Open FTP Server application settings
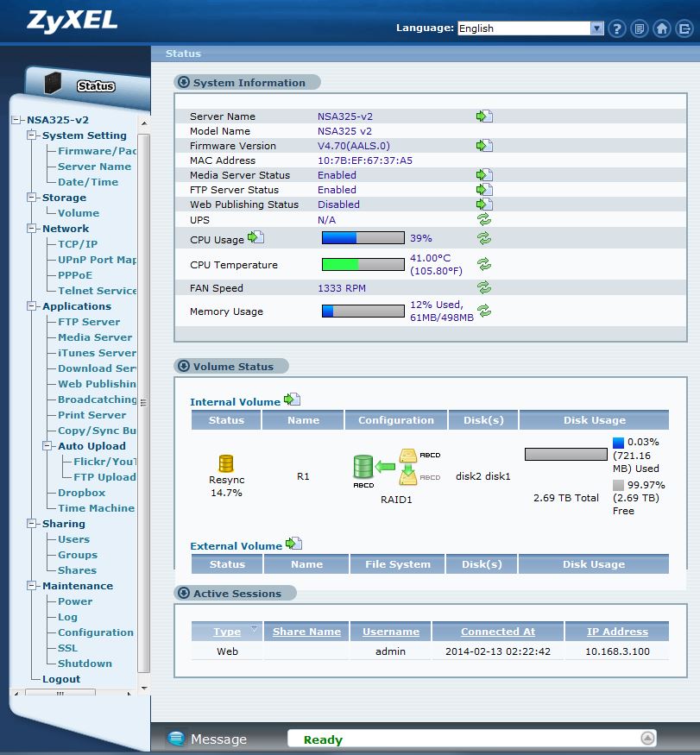The width and height of the screenshot is (700, 755). point(89,322)
